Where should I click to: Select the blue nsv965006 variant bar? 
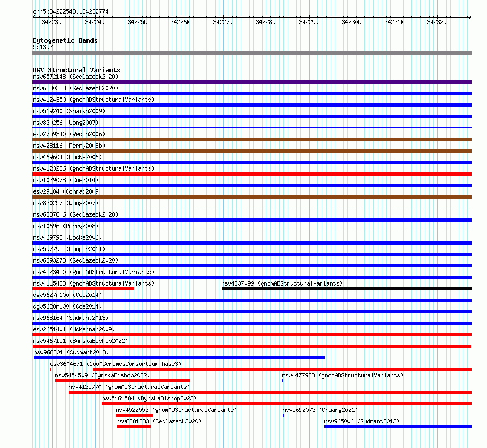coord(398,427)
